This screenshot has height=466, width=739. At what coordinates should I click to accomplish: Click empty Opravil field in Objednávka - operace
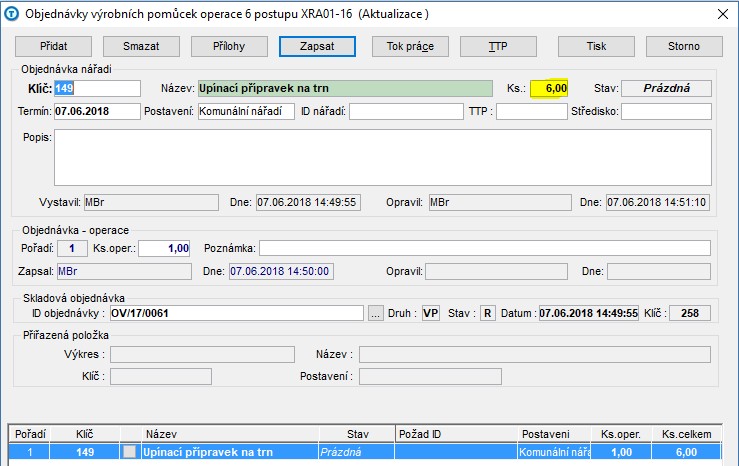point(496,271)
